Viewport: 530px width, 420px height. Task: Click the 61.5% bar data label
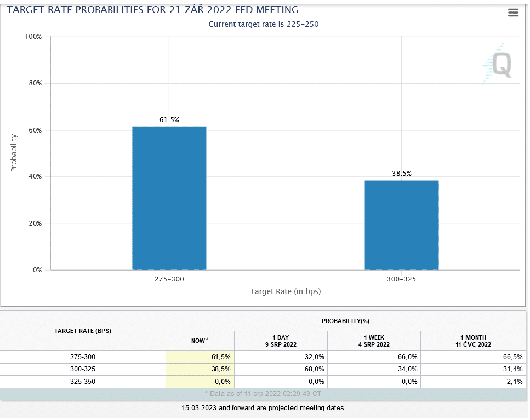pyautogui.click(x=170, y=120)
